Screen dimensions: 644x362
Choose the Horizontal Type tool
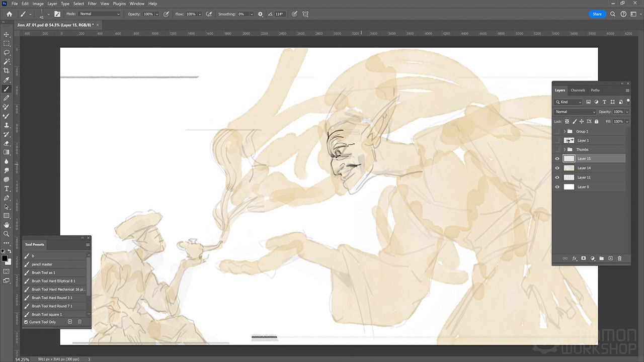click(x=7, y=189)
